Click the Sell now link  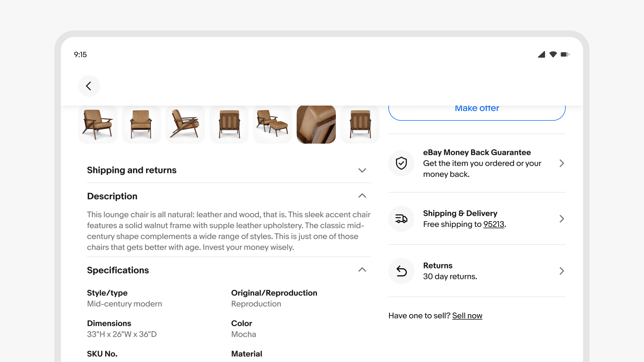467,316
